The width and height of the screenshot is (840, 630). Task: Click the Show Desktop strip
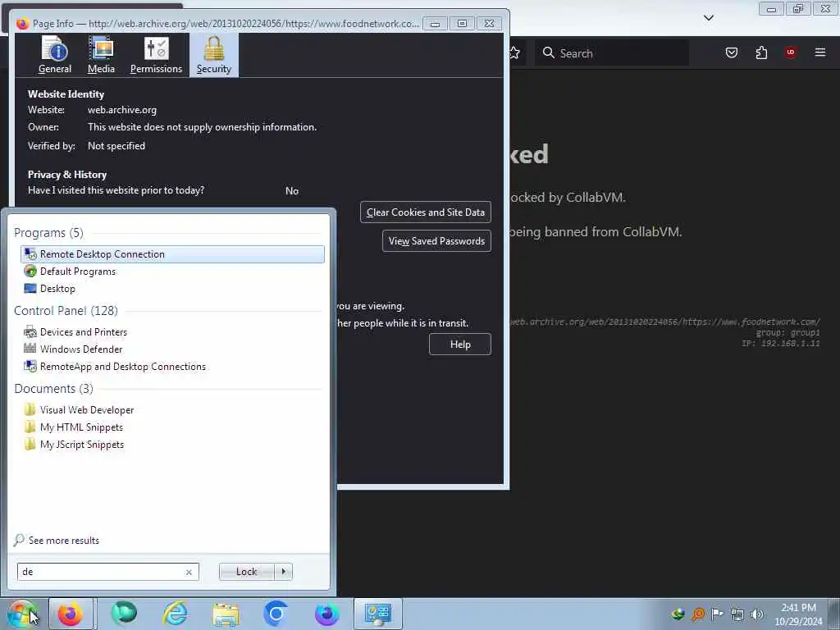[834, 614]
